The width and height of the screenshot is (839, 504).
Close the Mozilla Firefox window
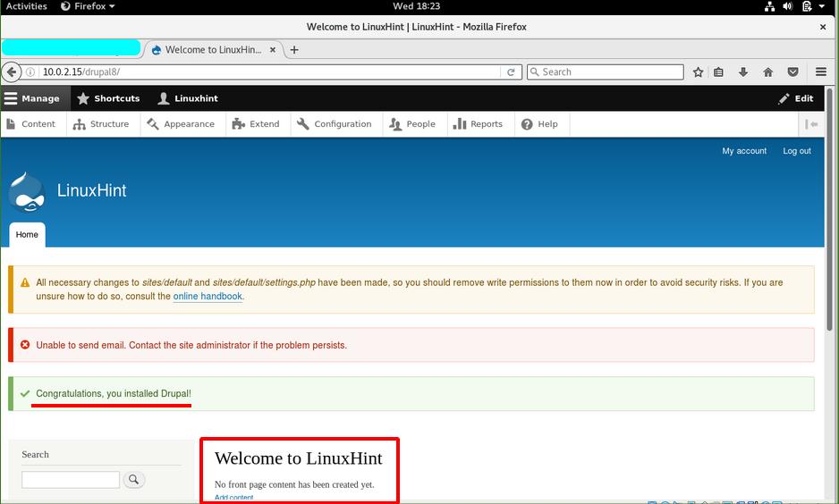pos(823,27)
